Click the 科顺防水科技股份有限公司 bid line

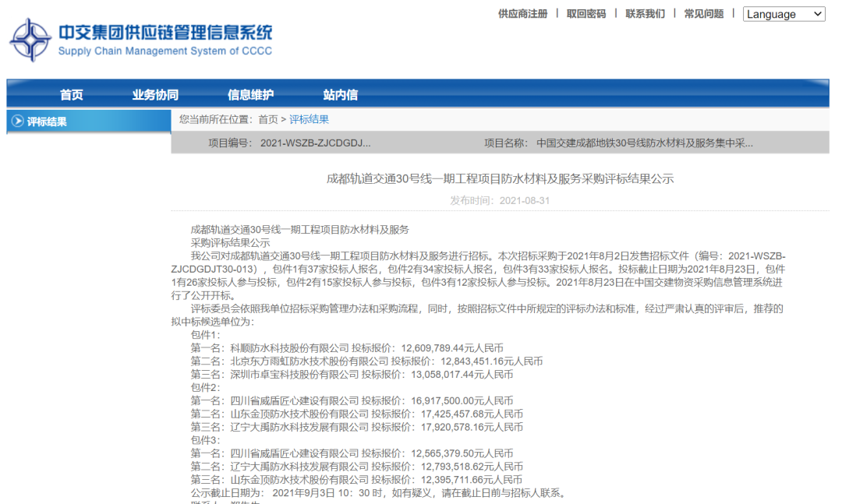[347, 348]
